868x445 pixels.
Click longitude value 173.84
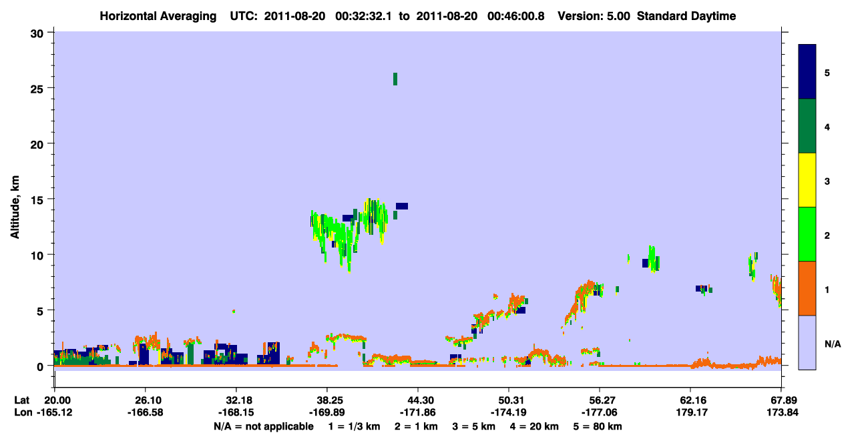782,413
